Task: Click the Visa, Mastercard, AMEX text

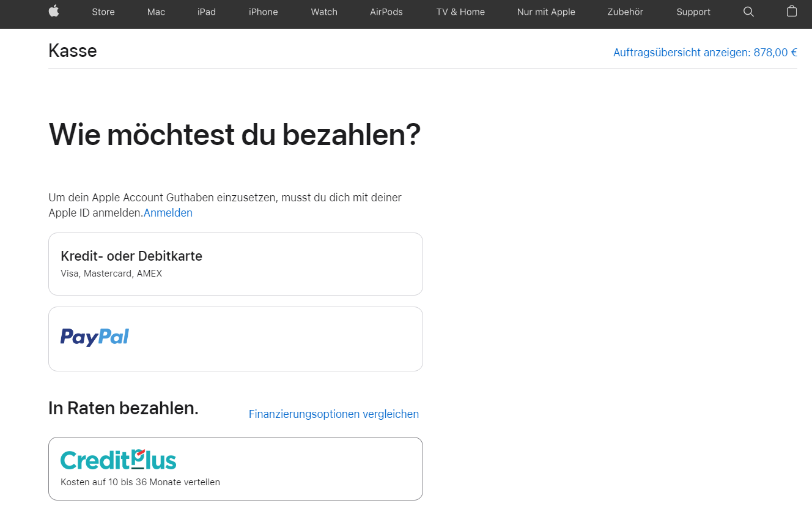Action: [111, 274]
